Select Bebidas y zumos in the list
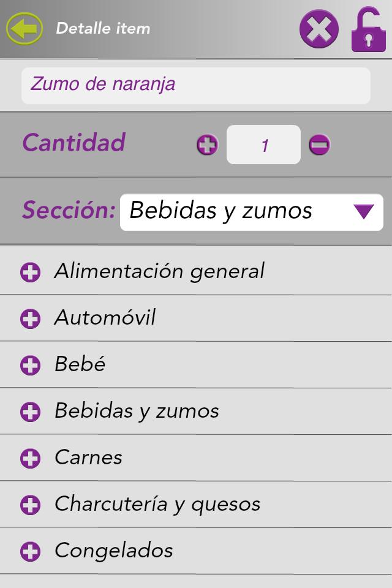392x588 pixels. tap(137, 411)
